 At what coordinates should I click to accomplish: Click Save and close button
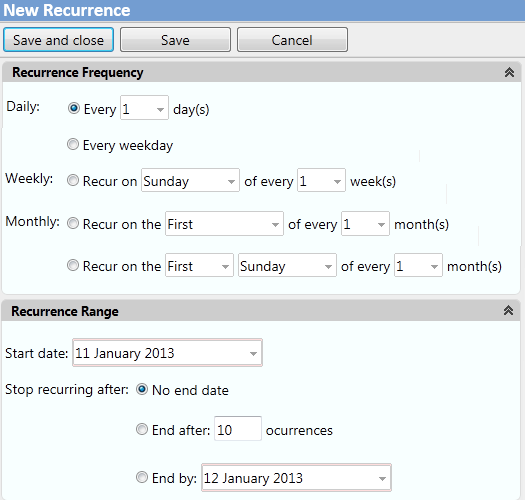click(59, 40)
